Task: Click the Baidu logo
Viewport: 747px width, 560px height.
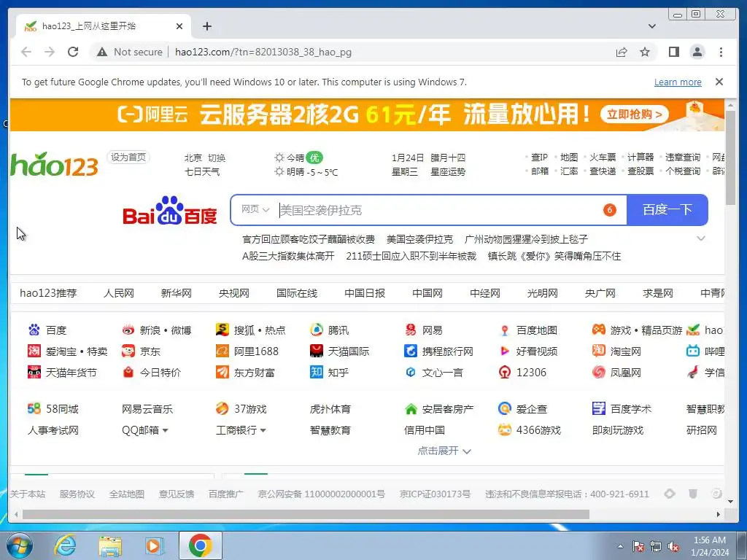Action: coord(169,210)
